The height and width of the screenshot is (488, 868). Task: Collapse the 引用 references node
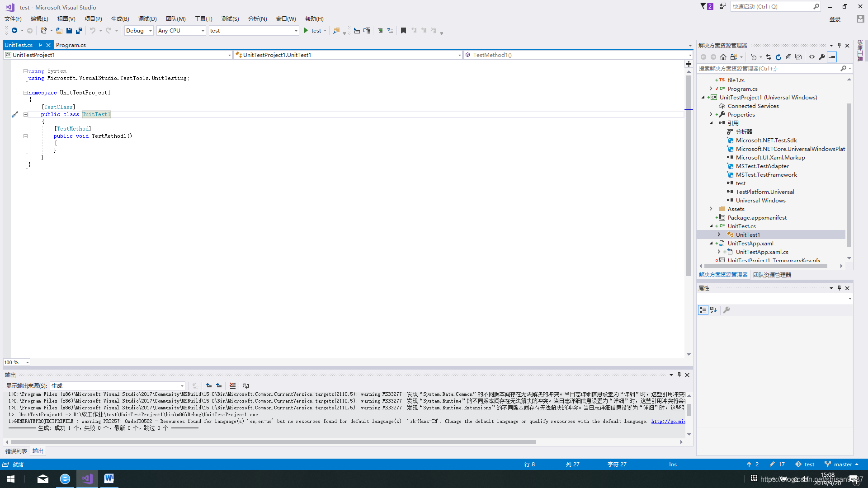point(711,123)
